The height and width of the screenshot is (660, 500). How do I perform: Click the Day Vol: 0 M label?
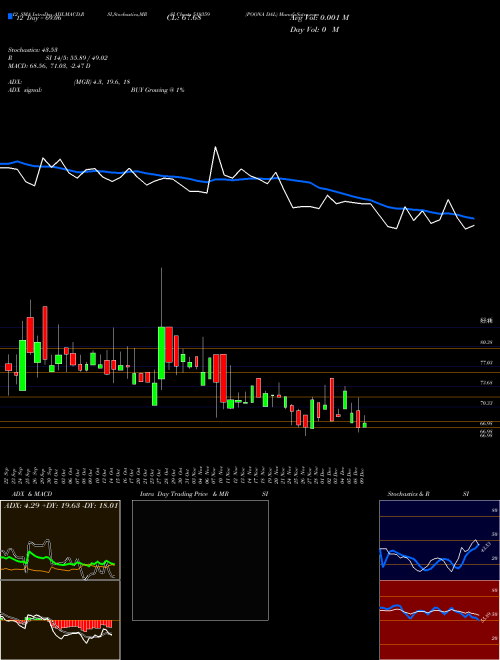314,29
